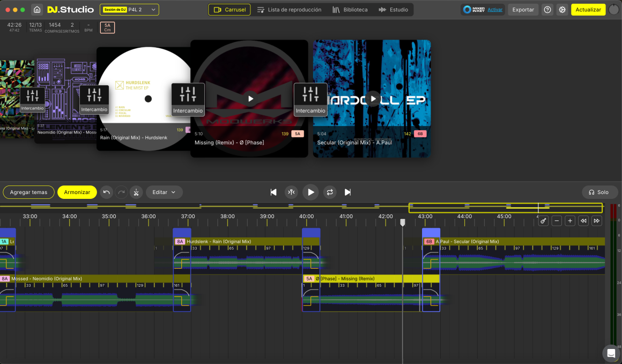622x364 pixels.
Task: Open settings with the gear icon
Action: (x=562, y=10)
